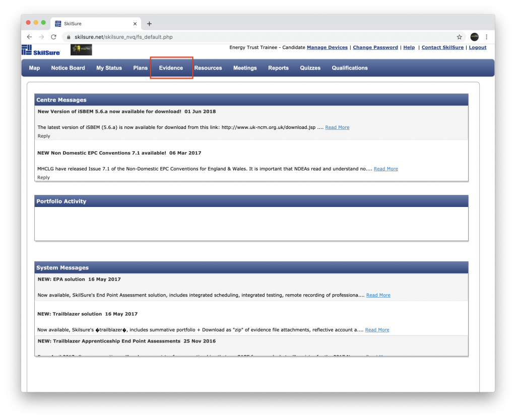Open the Plans menu
Viewport: 516px width, 420px height.
[x=141, y=68]
